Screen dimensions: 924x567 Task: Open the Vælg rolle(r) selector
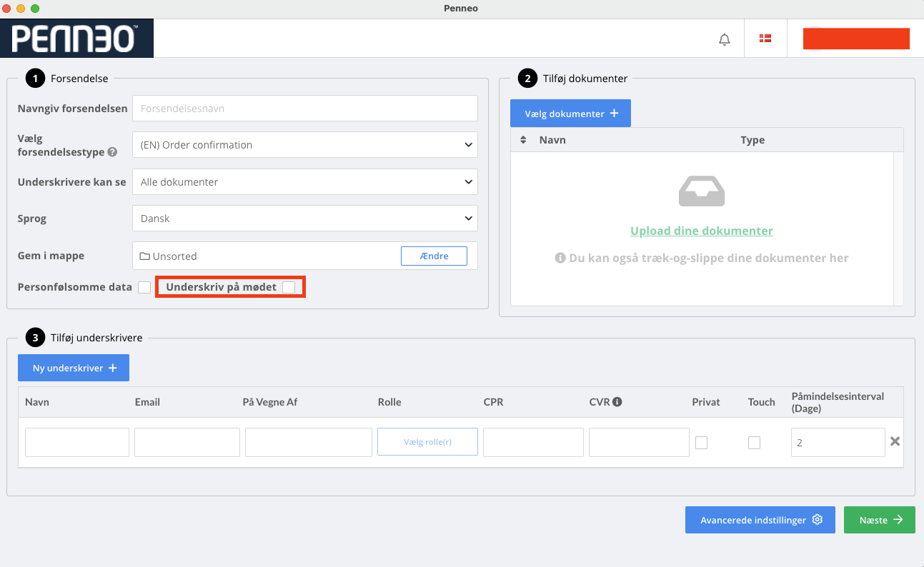point(427,442)
